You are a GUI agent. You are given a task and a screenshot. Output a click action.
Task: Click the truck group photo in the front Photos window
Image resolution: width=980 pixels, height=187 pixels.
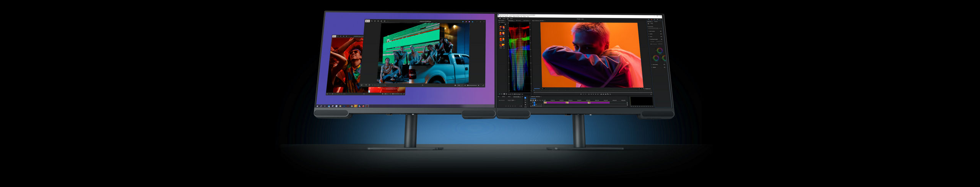(423, 53)
